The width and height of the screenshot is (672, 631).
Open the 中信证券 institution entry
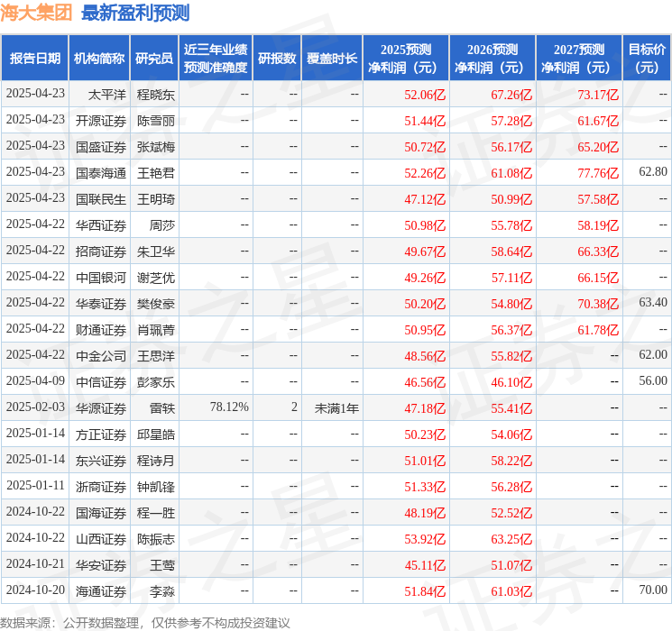(x=100, y=381)
